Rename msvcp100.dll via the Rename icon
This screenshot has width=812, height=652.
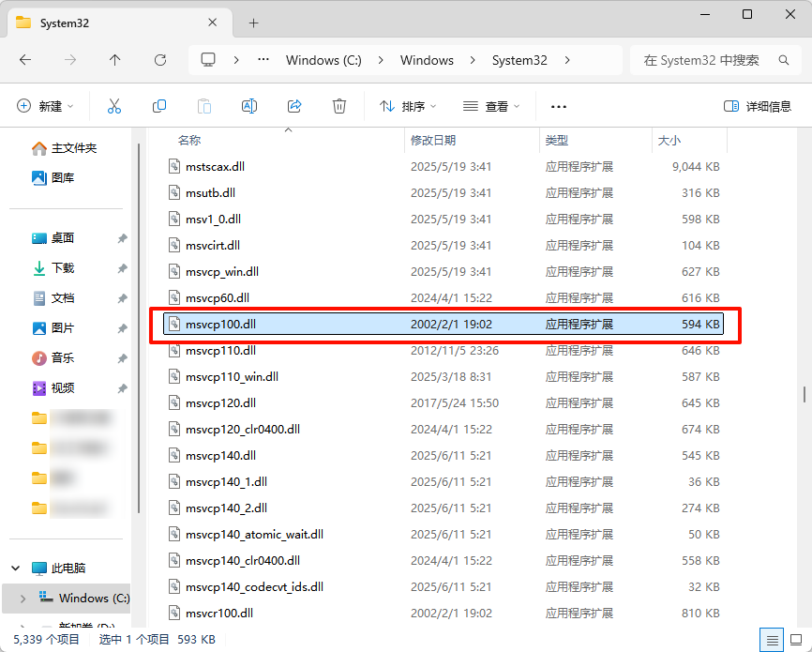(249, 105)
